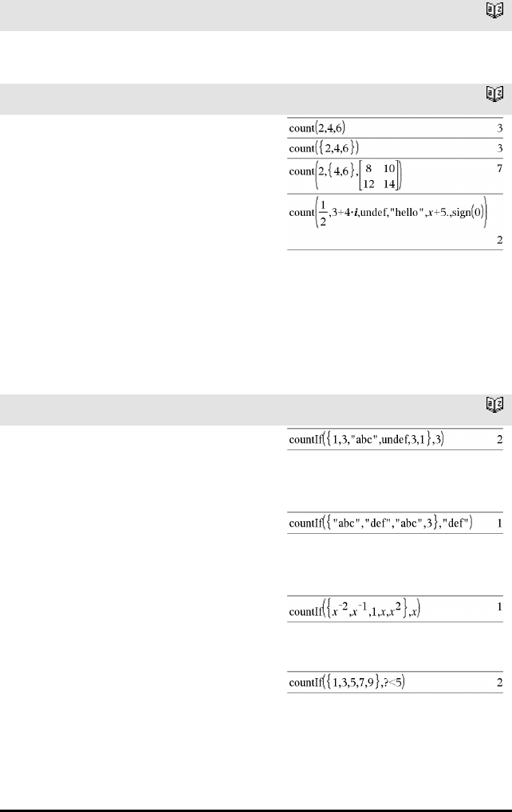Select the countIf example with "abc",undef

pyautogui.click(x=367, y=439)
